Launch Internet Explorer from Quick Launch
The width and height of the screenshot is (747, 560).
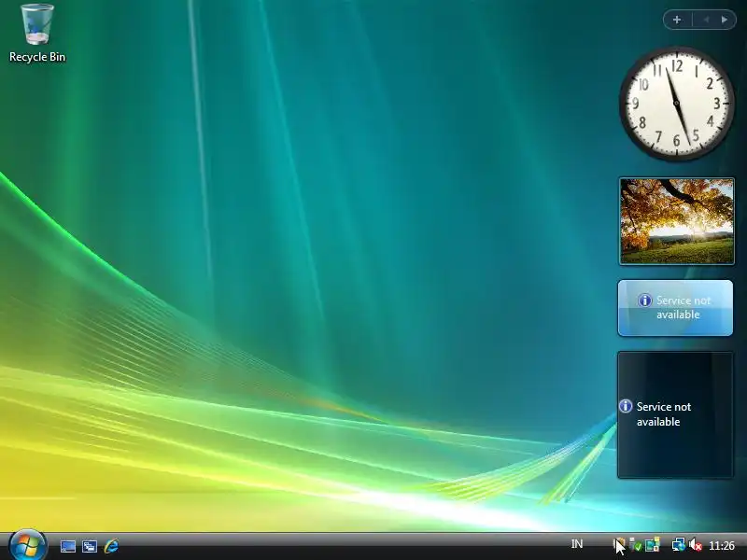[x=111, y=546]
